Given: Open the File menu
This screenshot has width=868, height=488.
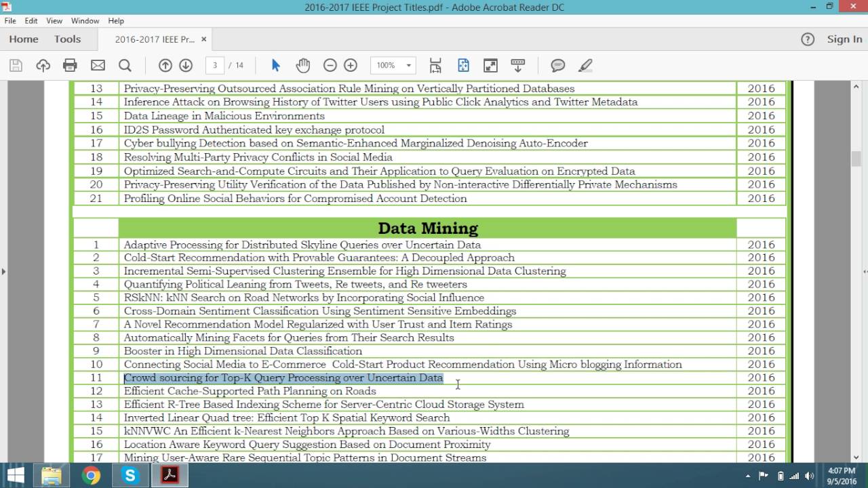Looking at the screenshot, I should click(10, 21).
